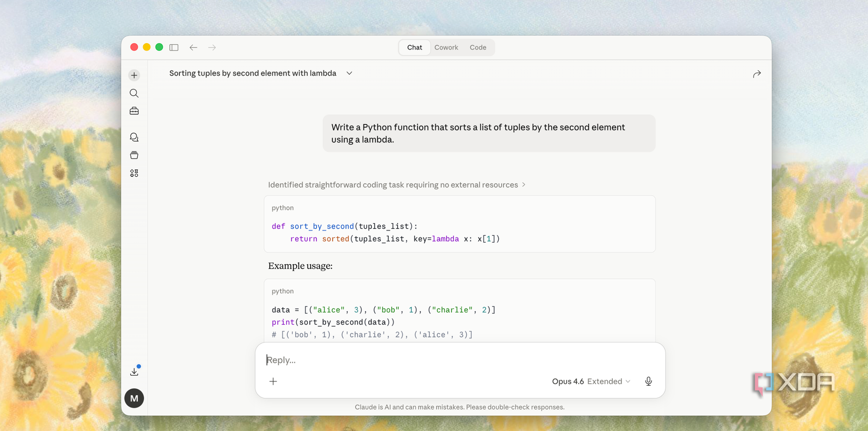Open the toolbox icon in sidebar
The height and width of the screenshot is (431, 868).
[134, 111]
